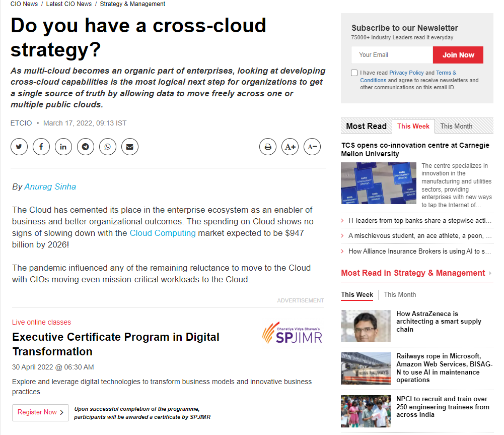Viewport: 504px width, 435px height.
Task: Click the Join Now button
Action: (x=458, y=54)
